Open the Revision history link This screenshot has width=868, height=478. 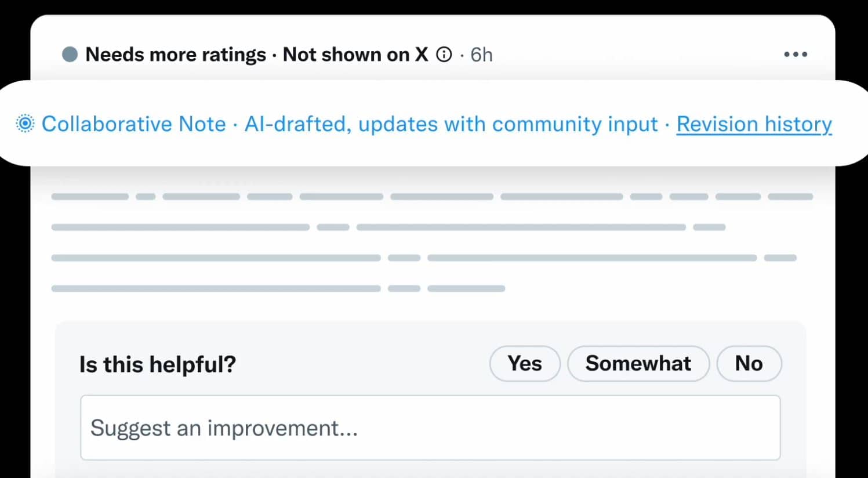[x=754, y=124]
